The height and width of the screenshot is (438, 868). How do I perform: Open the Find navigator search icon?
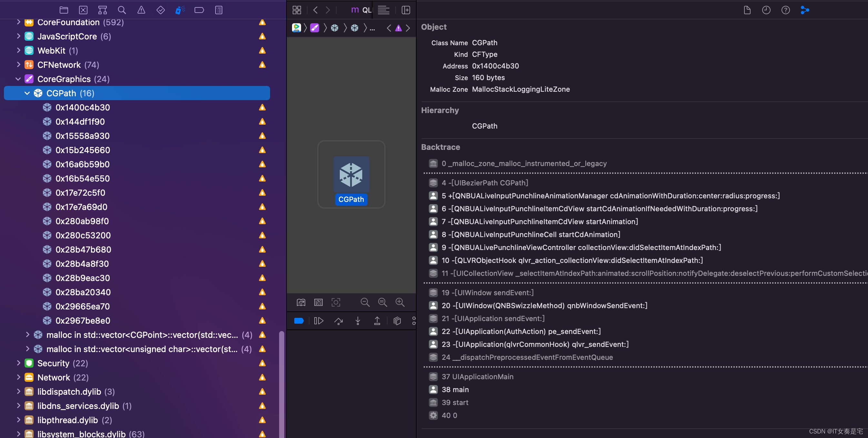[x=122, y=10]
